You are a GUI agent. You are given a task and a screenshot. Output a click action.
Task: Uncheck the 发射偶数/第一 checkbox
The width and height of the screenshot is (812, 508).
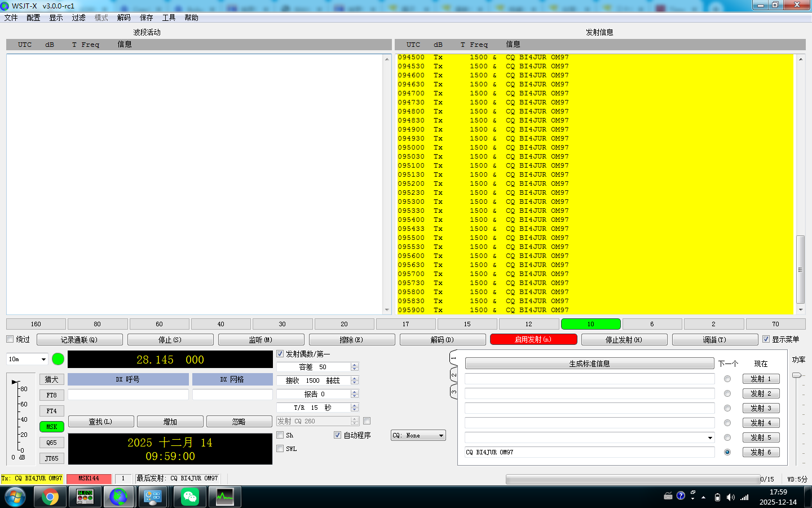(280, 354)
